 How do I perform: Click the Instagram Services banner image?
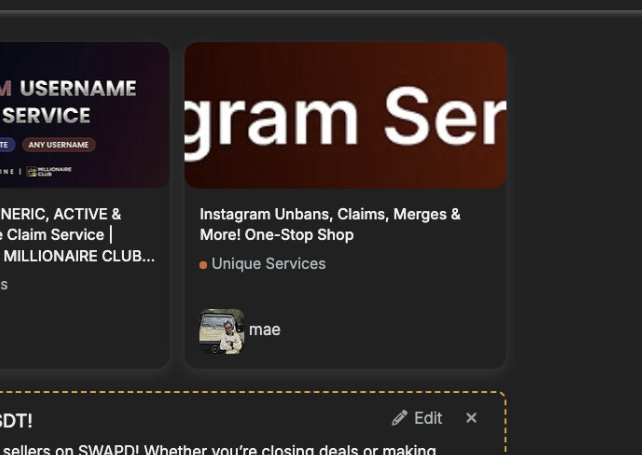click(345, 115)
